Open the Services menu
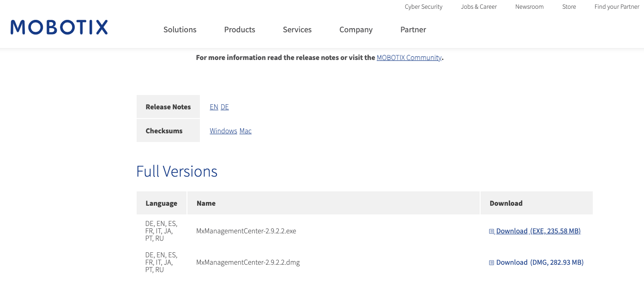 (297, 30)
